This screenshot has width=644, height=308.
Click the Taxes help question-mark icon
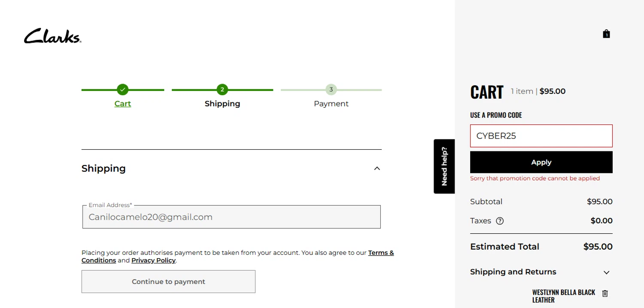tap(500, 221)
